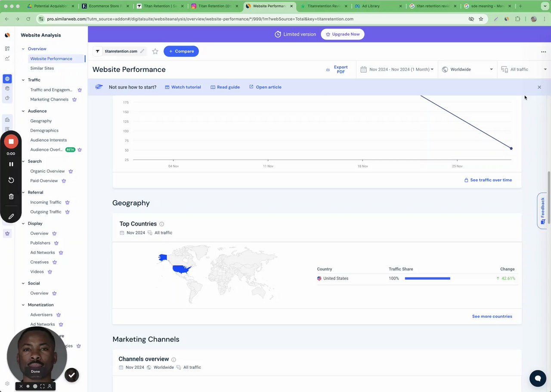Edit the titanretention.com domain with the pencil
The image size is (551, 392).
tap(142, 51)
